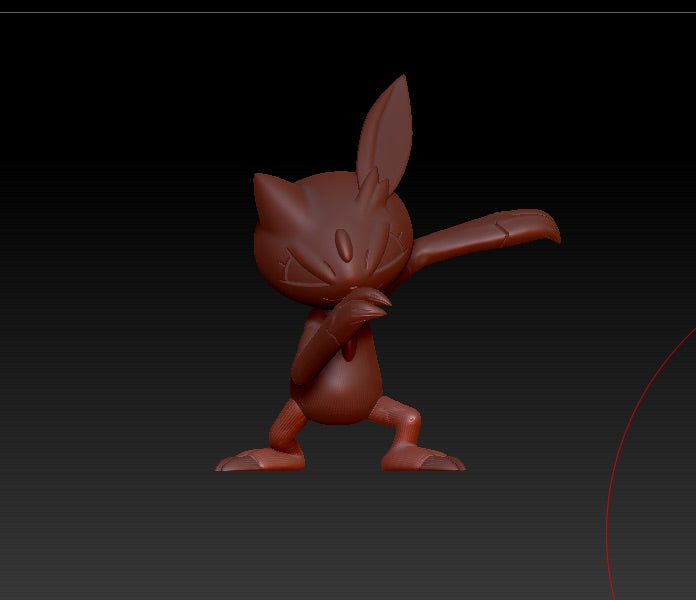This screenshot has width=696, height=600.
Task: Click the oval marking on the model's forehead
Action: click(x=343, y=244)
